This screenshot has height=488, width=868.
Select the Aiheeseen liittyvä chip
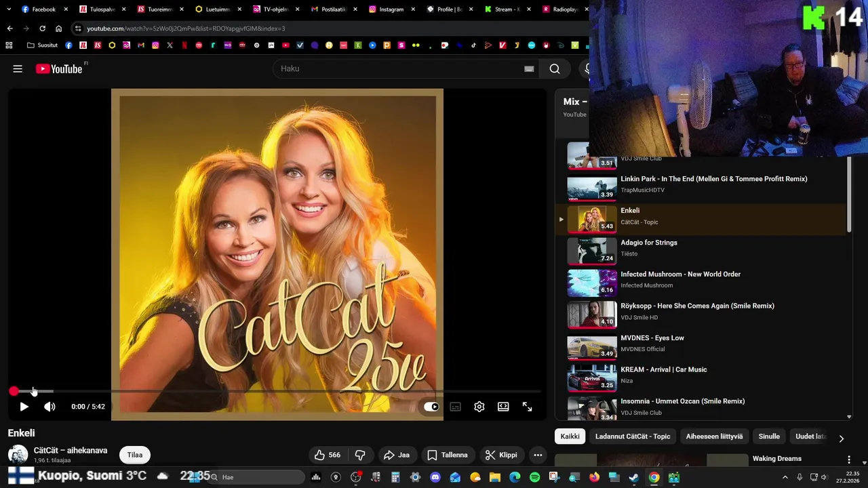714,436
